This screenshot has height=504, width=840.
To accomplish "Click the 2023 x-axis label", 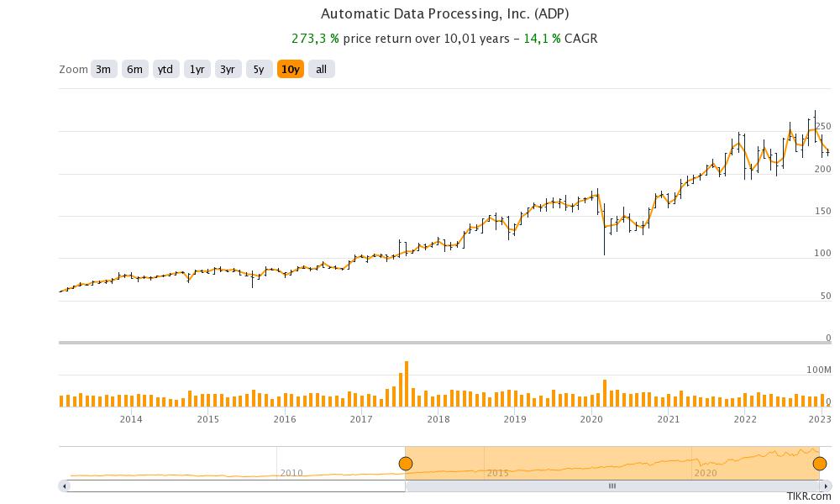I will 820,419.
